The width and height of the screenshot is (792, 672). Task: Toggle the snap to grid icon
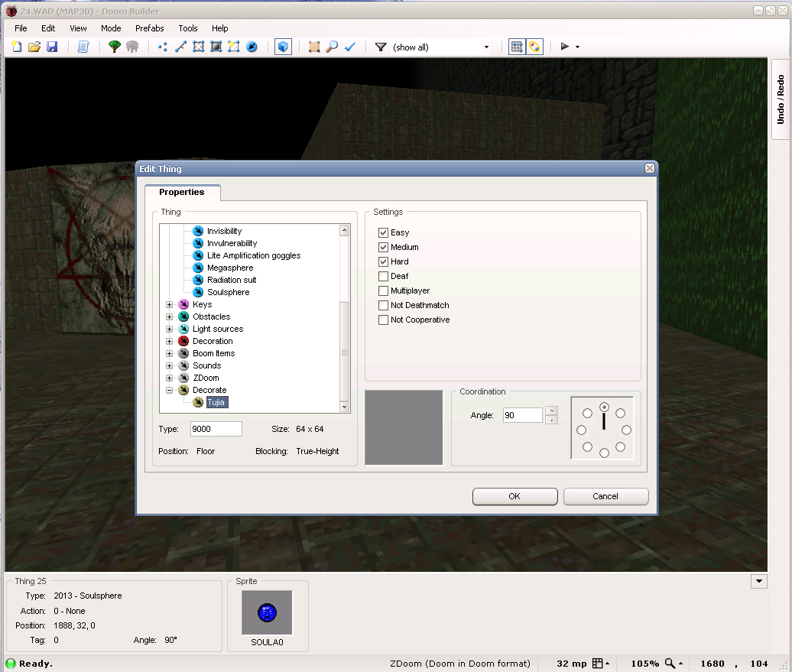[517, 47]
